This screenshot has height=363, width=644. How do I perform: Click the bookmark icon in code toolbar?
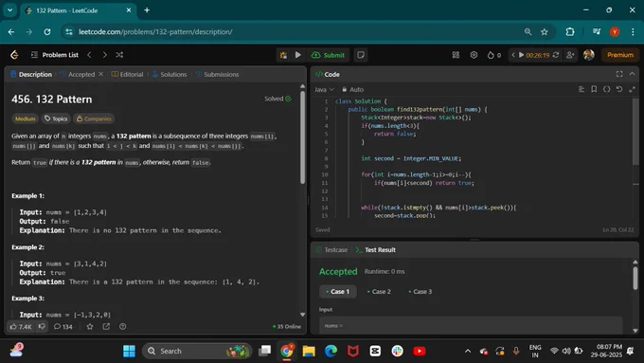[x=594, y=89]
